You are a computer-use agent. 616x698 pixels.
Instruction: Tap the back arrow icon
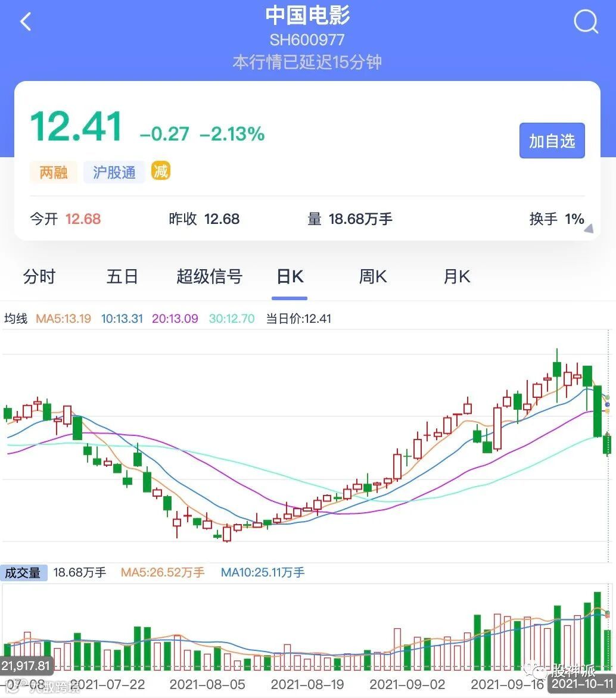tap(26, 21)
